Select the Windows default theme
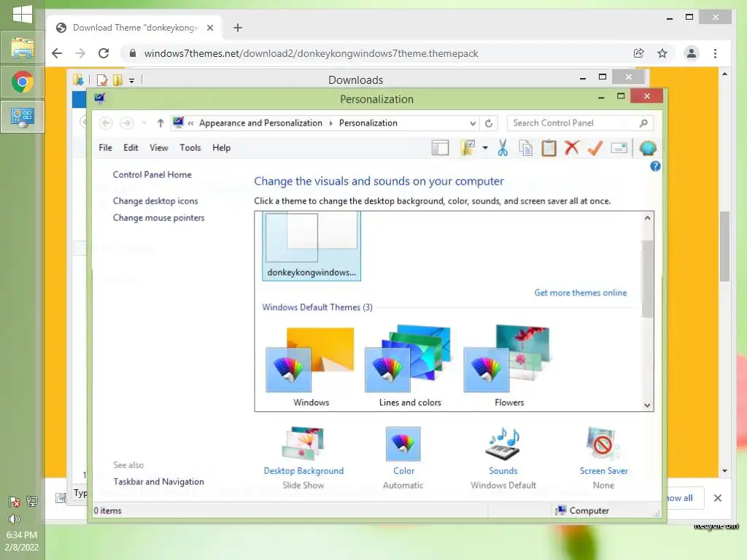The image size is (747, 560). pos(311,367)
